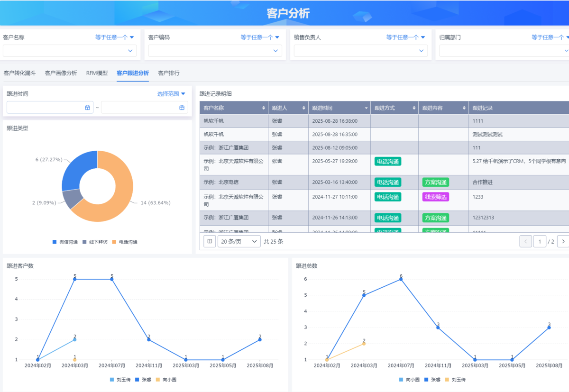This screenshot has width=569, height=392.
Task: Click 刘玉倩's 2024年03月 point in 跟进客户数 chart
Action: tap(74, 339)
